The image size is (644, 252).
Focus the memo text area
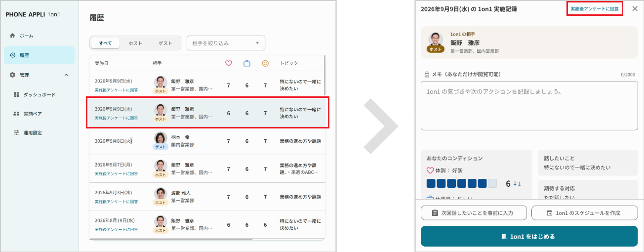pyautogui.click(x=529, y=106)
